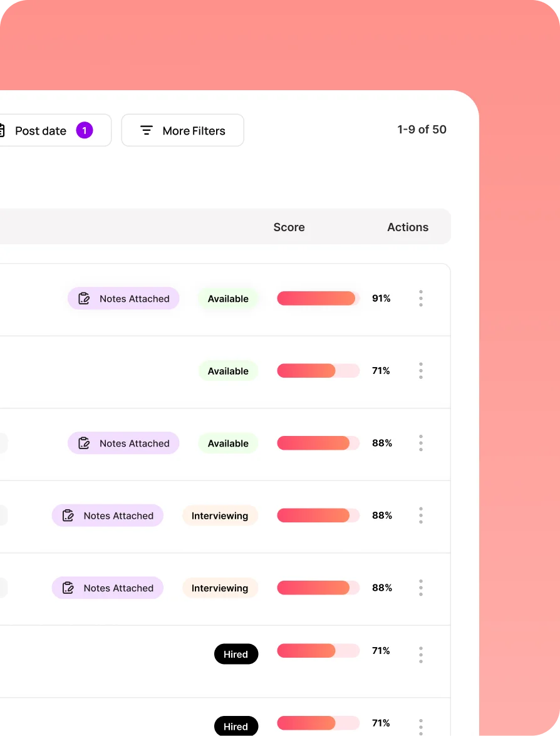Viewport: 560px width, 736px height.
Task: Click Notes Attached badge on first Interviewing row
Action: [x=108, y=516]
